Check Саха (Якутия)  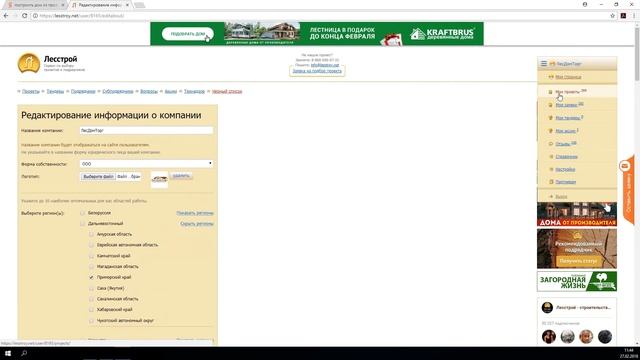[91, 288]
